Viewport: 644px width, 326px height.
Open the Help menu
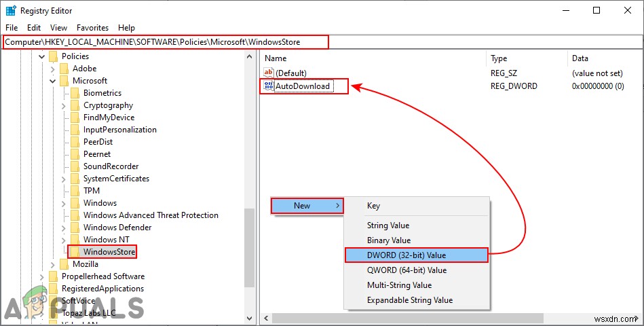click(126, 28)
